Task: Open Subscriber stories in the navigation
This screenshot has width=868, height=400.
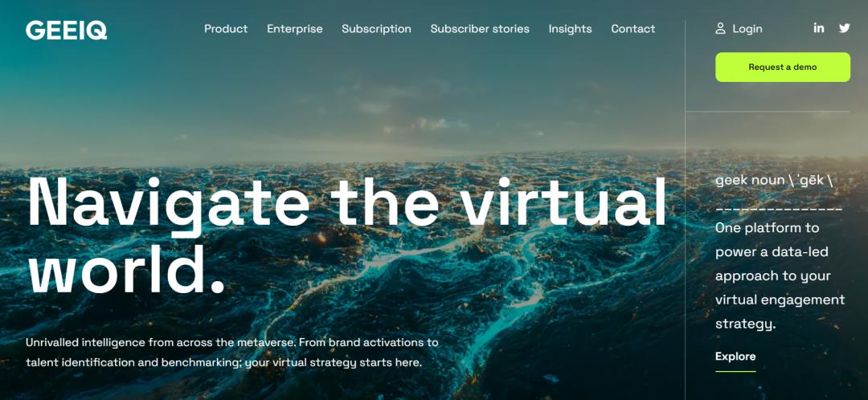Action: (x=480, y=29)
